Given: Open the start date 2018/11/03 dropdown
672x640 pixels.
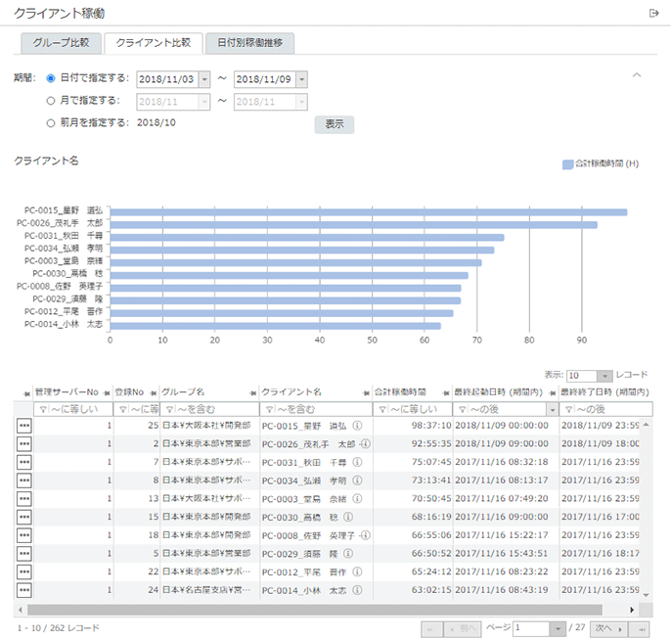Looking at the screenshot, I should (x=203, y=79).
